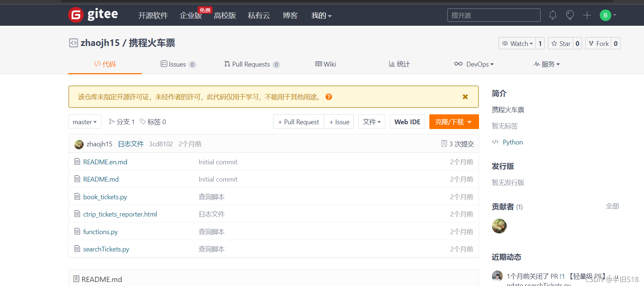644x286 pixels.
Task: Click the zhaojh15 commit author avatar
Action: coord(79,144)
